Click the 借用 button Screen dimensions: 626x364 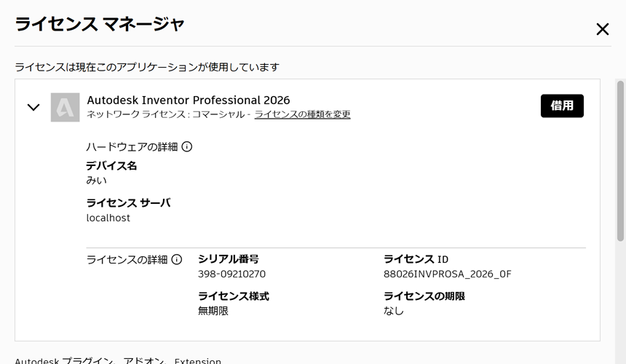pos(562,106)
